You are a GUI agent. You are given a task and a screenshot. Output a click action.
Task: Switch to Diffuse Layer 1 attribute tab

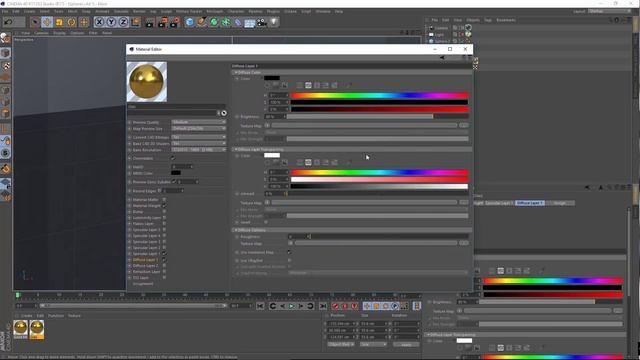529,203
